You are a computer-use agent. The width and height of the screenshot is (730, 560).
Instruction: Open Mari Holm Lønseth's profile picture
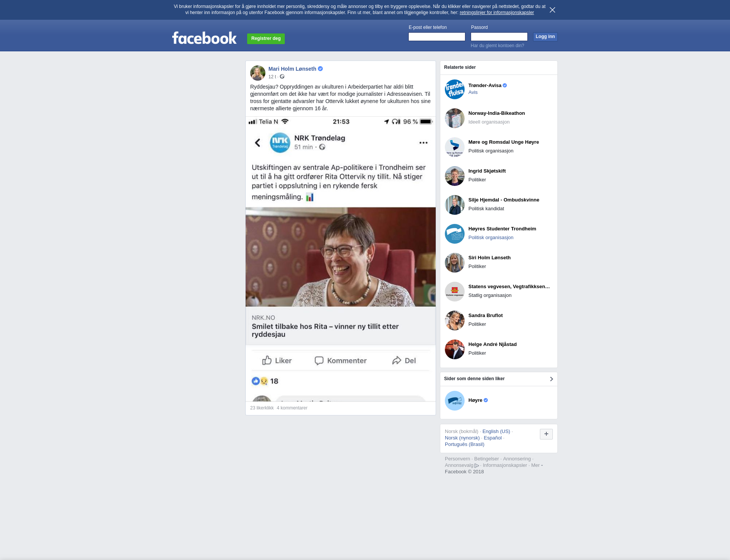(x=257, y=73)
